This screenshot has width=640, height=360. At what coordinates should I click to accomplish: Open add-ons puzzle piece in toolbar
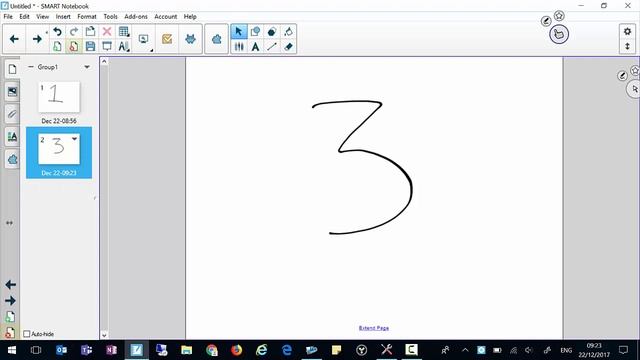(x=216, y=39)
